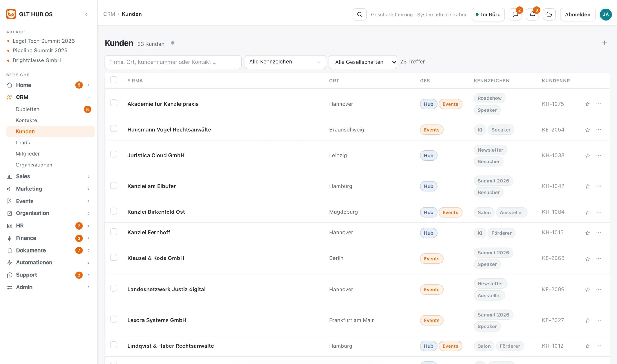Open the global search icon

[x=359, y=14]
